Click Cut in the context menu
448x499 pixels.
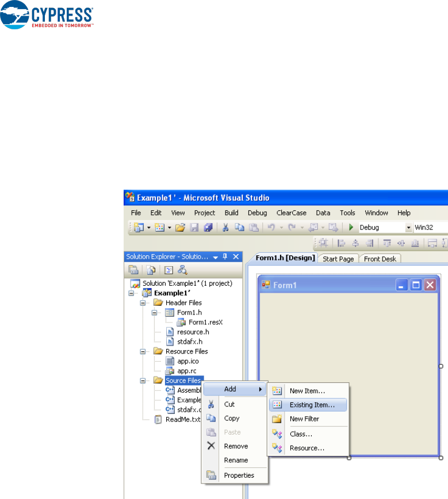tap(235, 404)
